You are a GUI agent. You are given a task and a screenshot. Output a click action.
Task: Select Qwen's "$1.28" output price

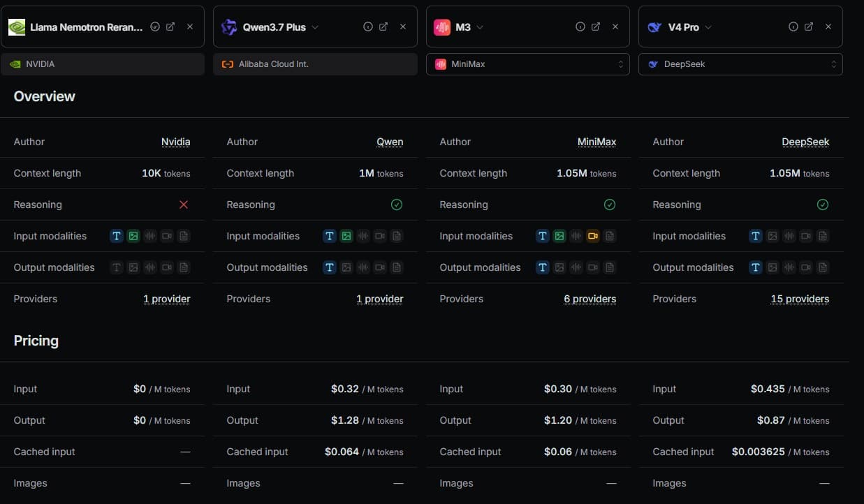[345, 420]
